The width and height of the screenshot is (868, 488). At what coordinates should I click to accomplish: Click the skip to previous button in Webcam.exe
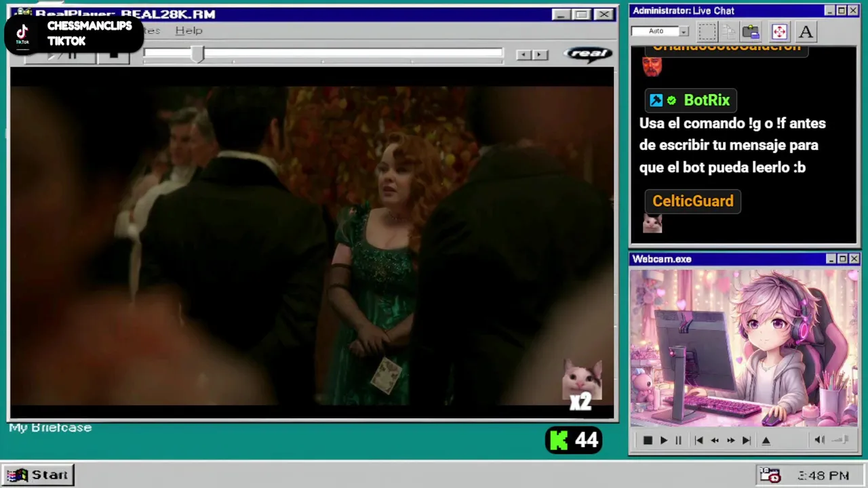698,441
